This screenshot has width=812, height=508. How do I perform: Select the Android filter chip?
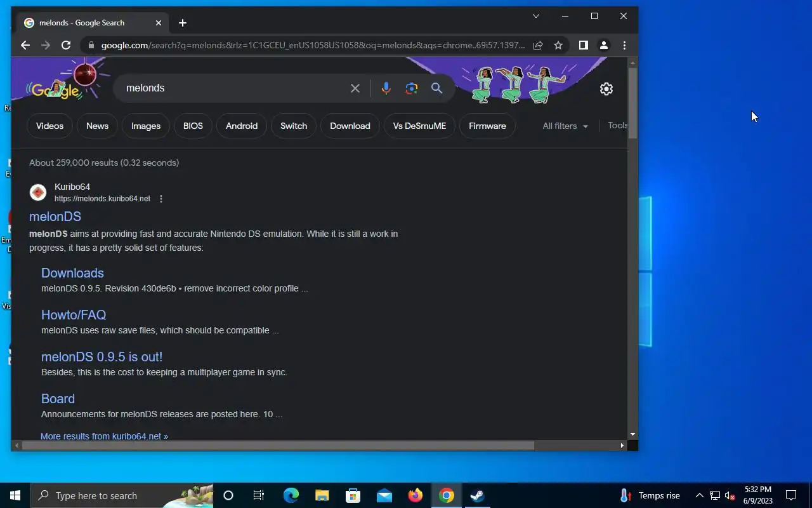pos(242,126)
